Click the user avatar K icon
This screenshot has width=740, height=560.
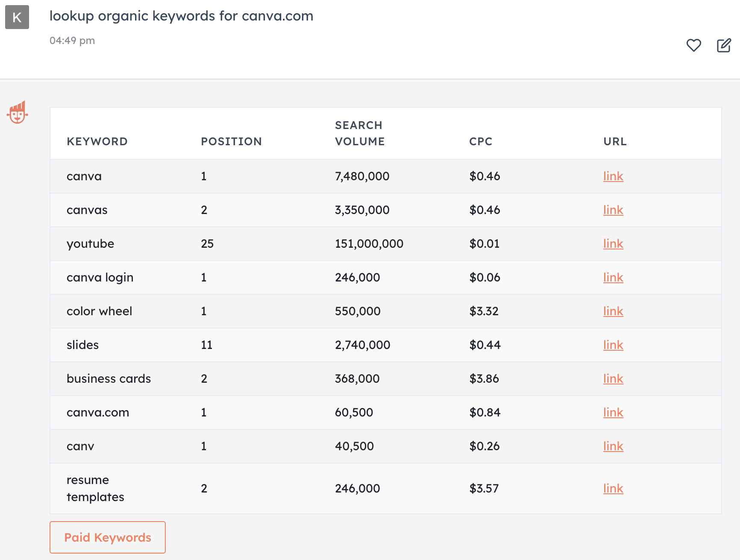point(17,17)
